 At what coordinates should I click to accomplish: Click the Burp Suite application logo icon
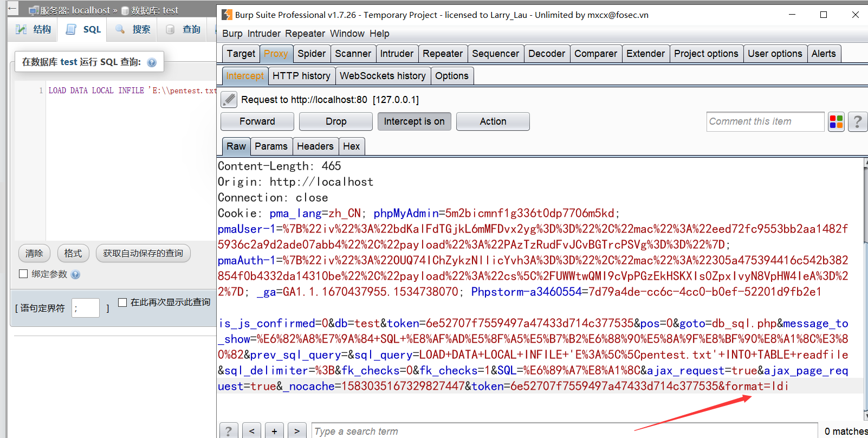pos(227,15)
